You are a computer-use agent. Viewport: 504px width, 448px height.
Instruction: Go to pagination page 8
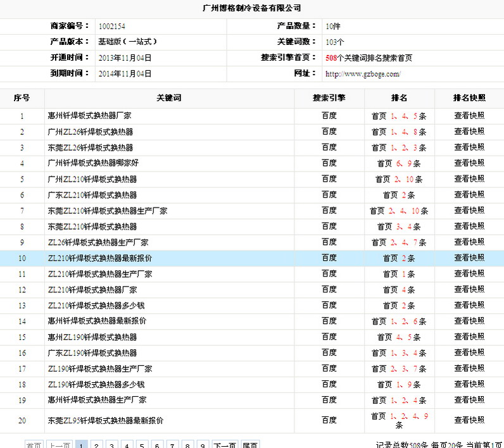click(x=187, y=445)
